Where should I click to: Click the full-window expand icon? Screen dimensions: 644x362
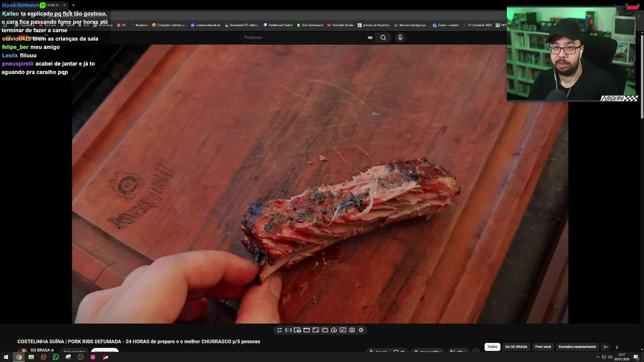point(315,330)
